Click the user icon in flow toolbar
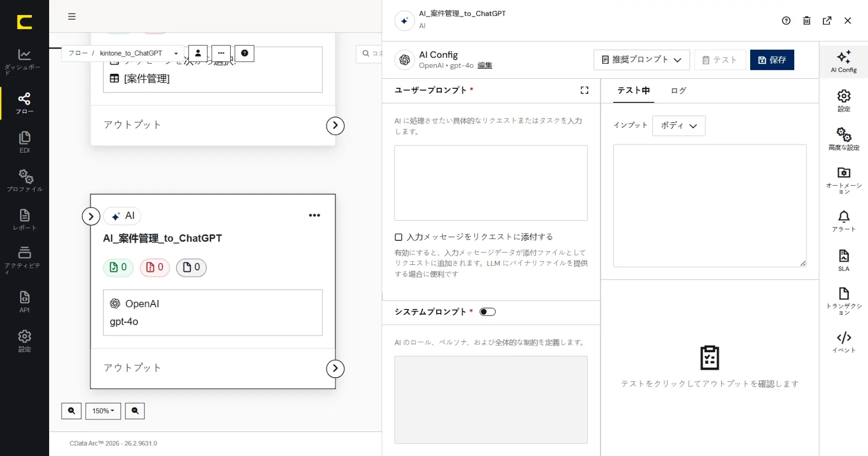 click(x=198, y=53)
